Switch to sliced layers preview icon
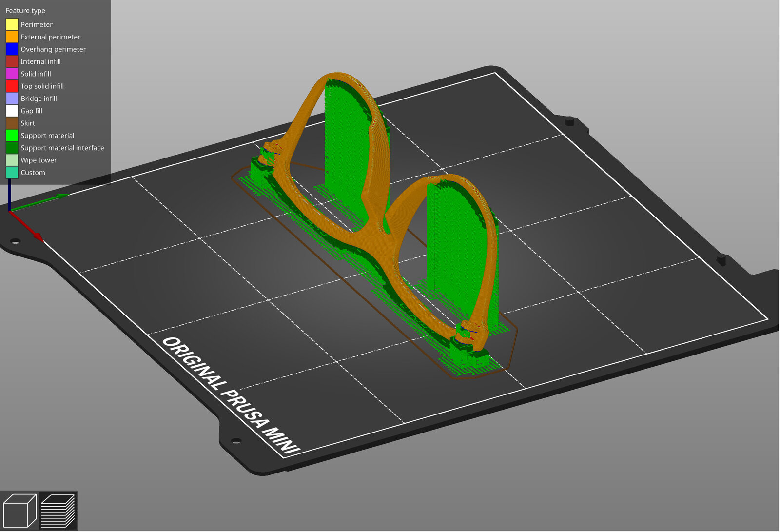Viewport: 780px width, 532px height. [58, 511]
